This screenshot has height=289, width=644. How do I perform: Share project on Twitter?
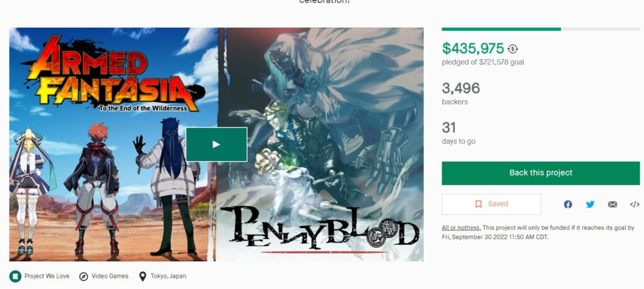pos(590,204)
